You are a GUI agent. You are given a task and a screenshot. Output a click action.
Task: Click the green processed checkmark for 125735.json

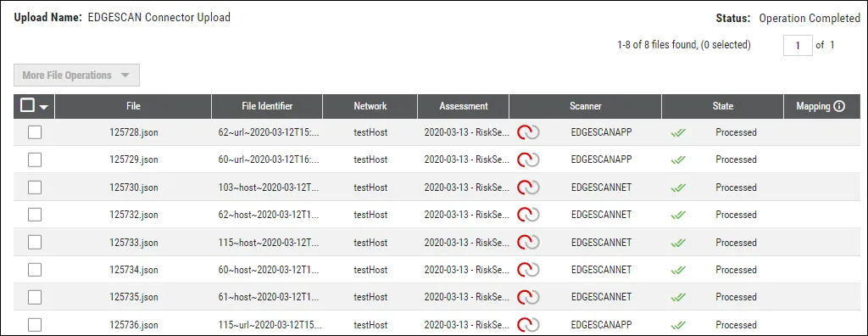[x=678, y=298]
